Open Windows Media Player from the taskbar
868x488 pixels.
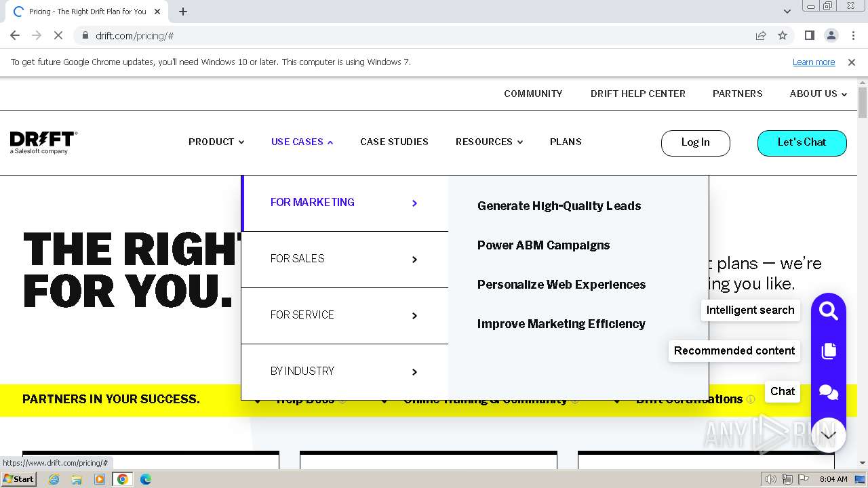pos(100,479)
